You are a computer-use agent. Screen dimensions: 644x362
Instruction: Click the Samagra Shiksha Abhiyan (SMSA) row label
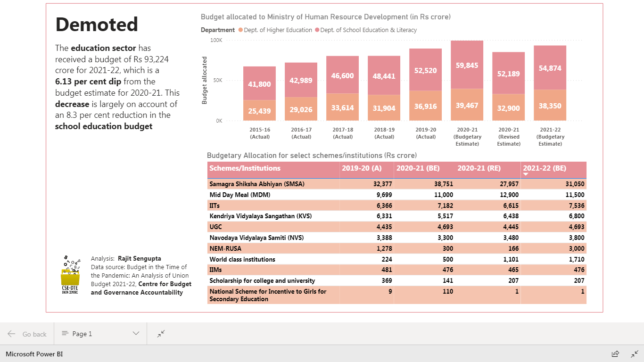257,184
